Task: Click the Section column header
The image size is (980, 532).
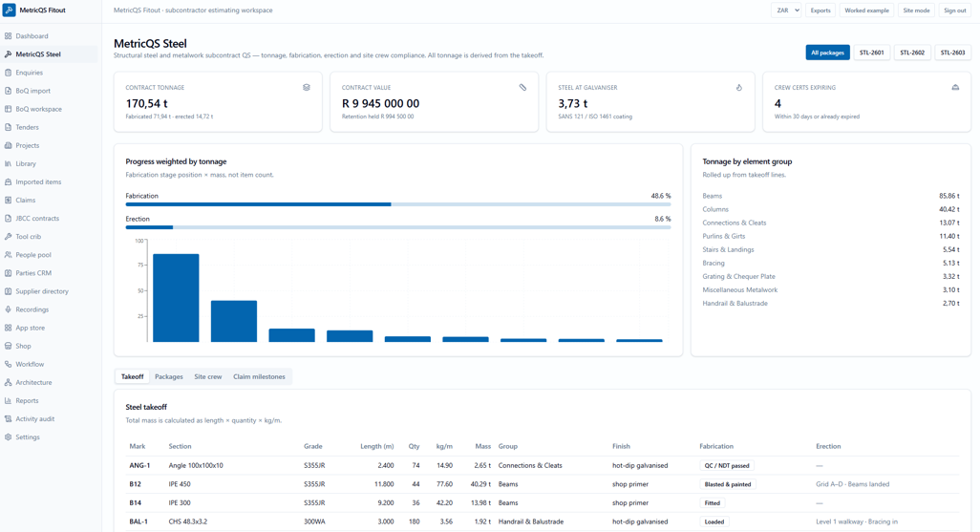Action: coord(180,446)
